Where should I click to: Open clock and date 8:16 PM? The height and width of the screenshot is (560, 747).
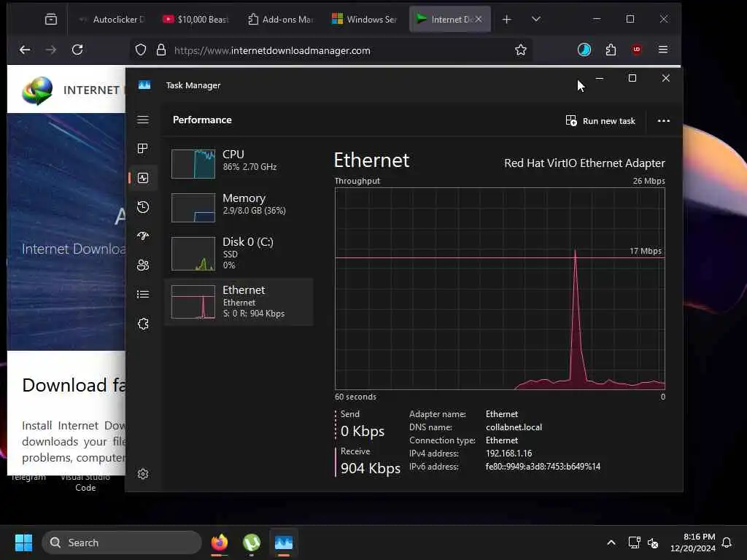[x=693, y=542]
